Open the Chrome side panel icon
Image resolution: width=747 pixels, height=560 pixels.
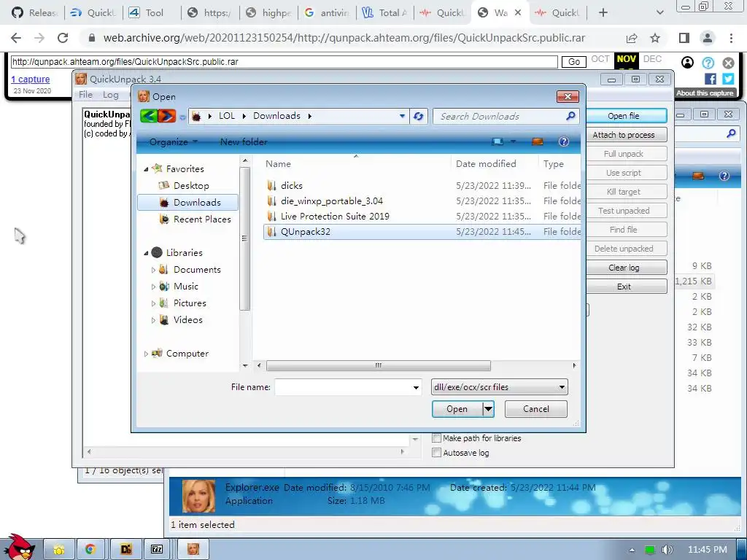coord(684,38)
